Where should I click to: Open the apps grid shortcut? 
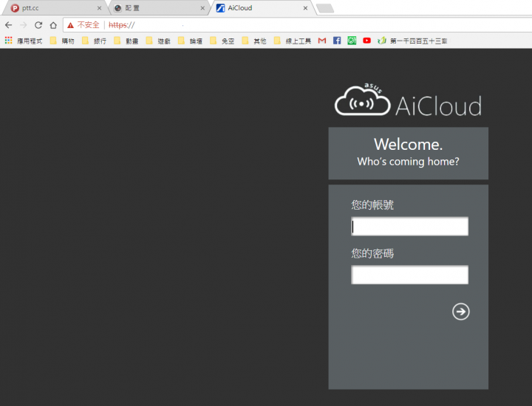pyautogui.click(x=8, y=41)
